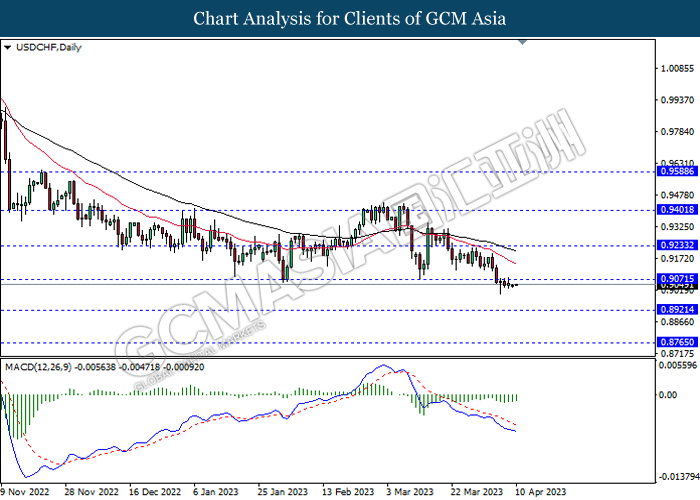Select the 0.90715 price level label
This screenshot has width=700, height=500.
[x=678, y=279]
